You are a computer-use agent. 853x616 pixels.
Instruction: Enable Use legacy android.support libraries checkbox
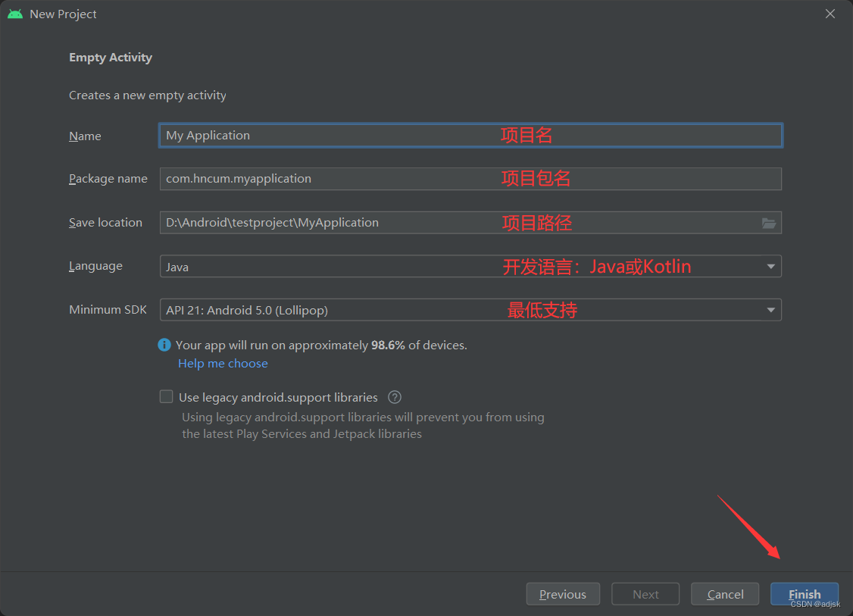point(166,397)
